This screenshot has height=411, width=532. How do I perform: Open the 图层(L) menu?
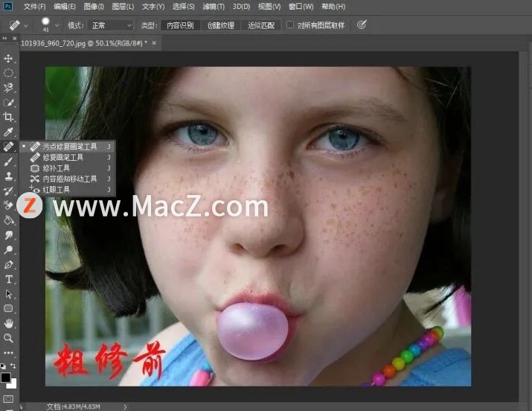[123, 7]
